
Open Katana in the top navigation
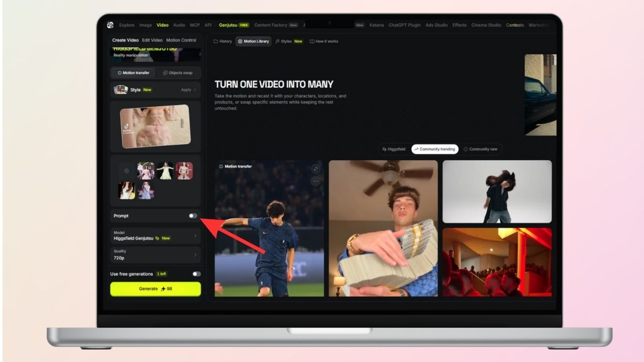(x=377, y=25)
